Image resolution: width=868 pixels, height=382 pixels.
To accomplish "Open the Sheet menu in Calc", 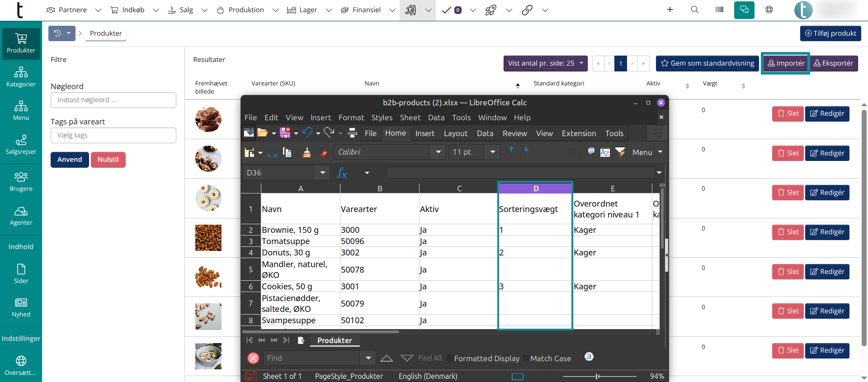I will (410, 118).
